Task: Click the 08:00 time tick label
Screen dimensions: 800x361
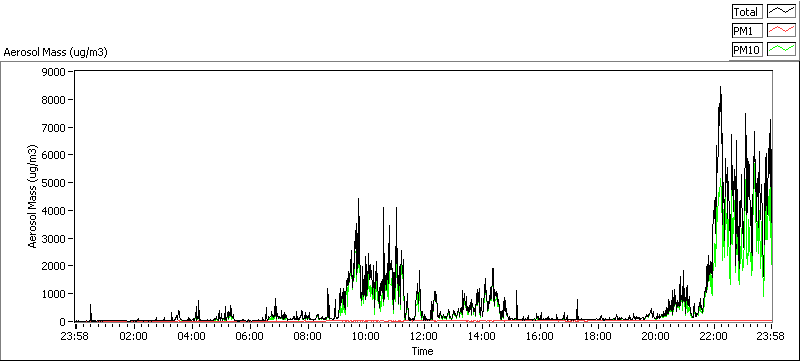Action: [308, 337]
